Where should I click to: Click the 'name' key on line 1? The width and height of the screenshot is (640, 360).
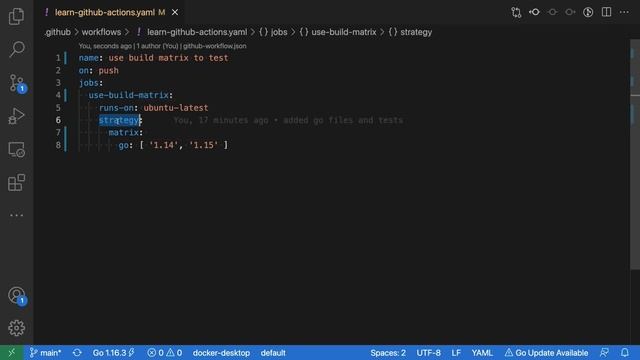89,58
